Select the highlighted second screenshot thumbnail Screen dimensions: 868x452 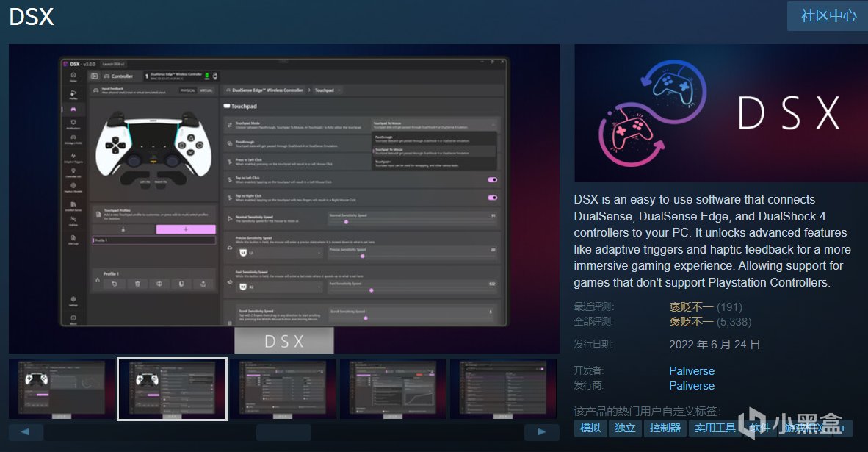[172, 389]
